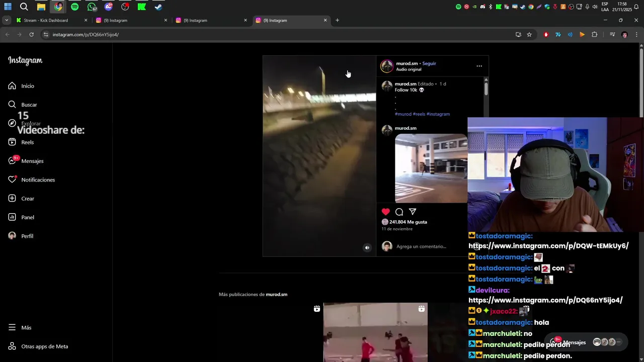The width and height of the screenshot is (644, 362).
Task: Go to Perfil in the sidebar
Action: point(21,236)
